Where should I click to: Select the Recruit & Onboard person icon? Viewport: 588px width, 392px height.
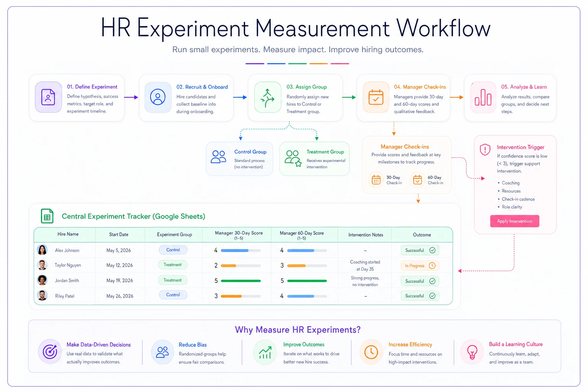158,97
